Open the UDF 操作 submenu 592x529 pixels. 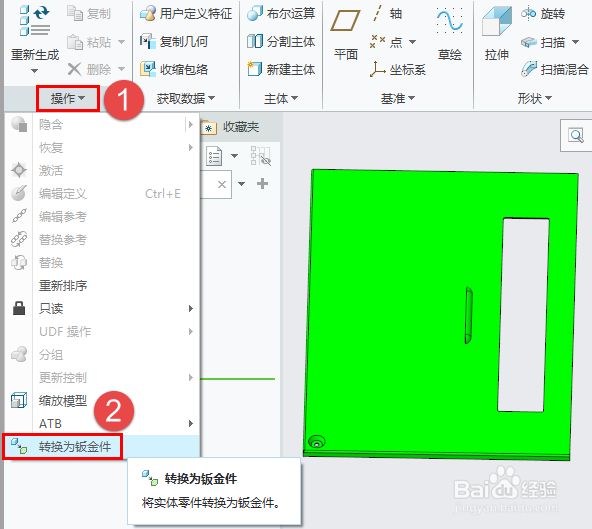point(102,332)
